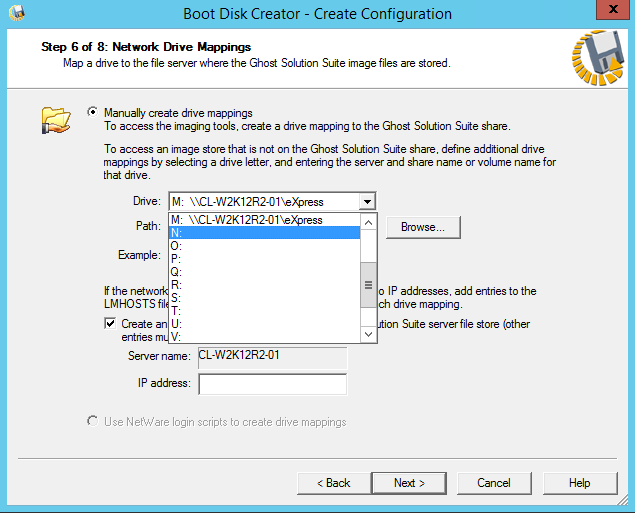The width and height of the screenshot is (635, 513).
Task: Select drive letter S: in list
Action: coord(264,298)
